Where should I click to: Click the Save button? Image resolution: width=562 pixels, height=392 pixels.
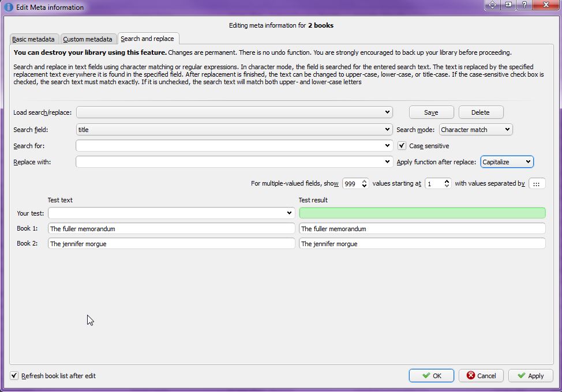coord(431,112)
